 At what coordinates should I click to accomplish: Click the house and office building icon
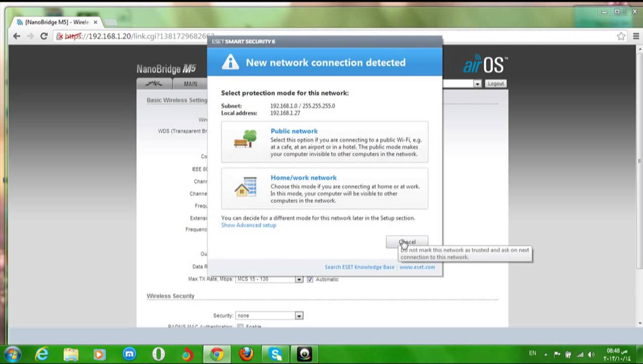point(246,187)
